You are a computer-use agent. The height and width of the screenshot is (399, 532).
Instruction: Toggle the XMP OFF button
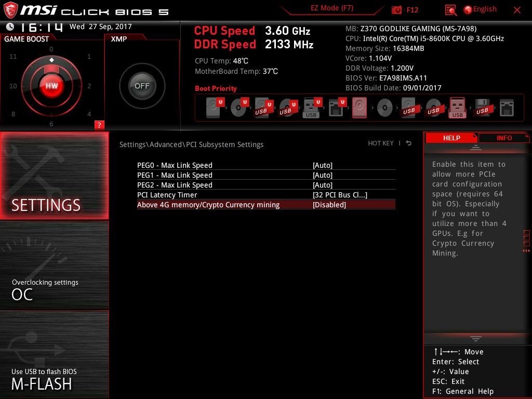click(142, 86)
